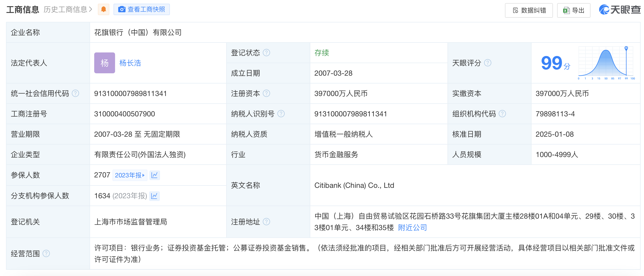
Task: Click the score marker on distribution chart
Action: click(x=626, y=48)
